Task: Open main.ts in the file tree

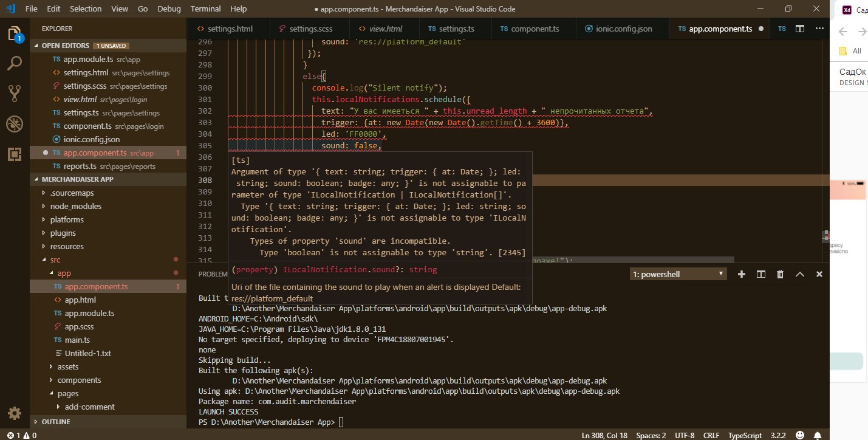Action: 108,340
